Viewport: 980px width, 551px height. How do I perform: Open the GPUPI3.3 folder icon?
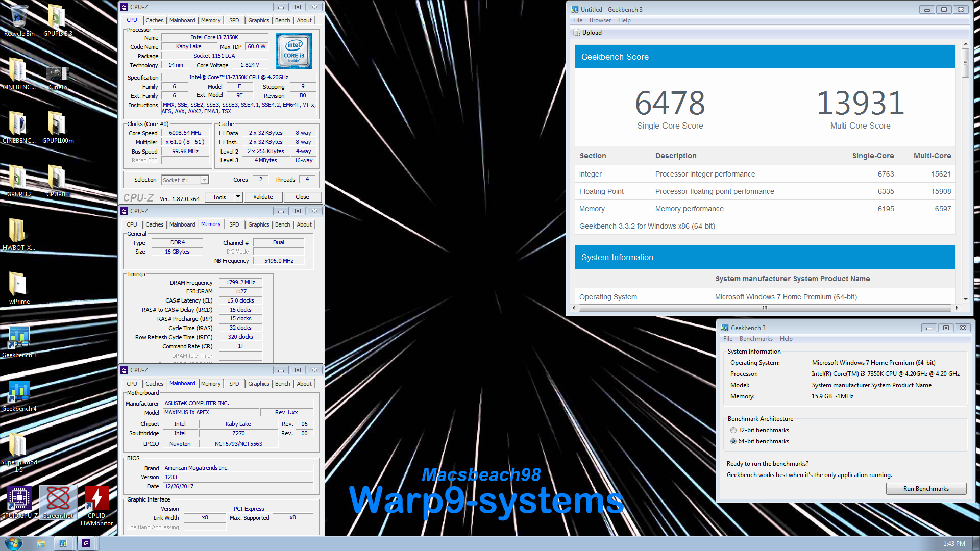[57, 20]
